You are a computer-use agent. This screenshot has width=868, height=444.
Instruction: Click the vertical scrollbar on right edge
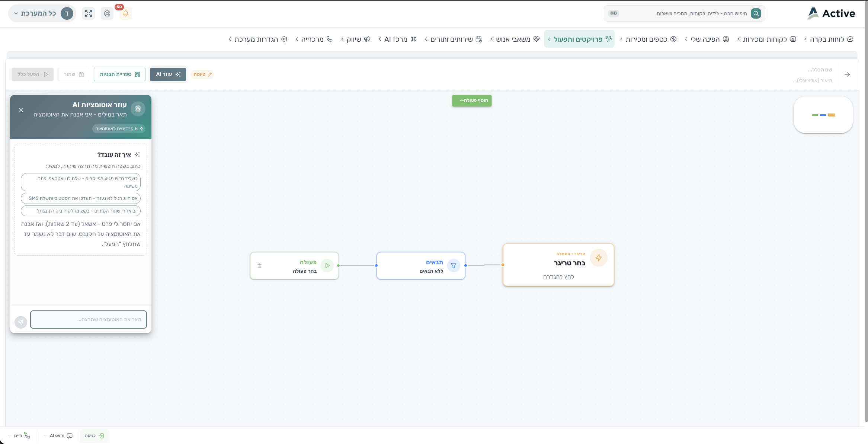point(866,212)
